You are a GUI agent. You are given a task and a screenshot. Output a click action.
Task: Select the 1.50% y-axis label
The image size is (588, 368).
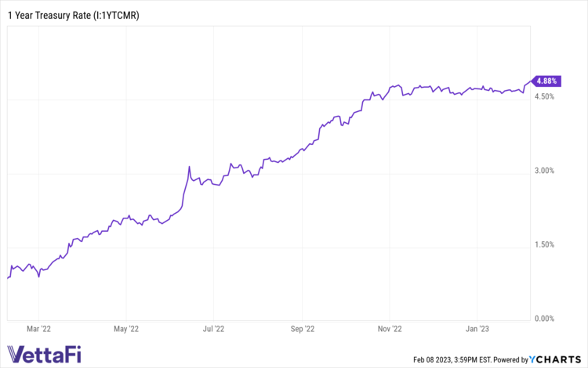point(544,245)
